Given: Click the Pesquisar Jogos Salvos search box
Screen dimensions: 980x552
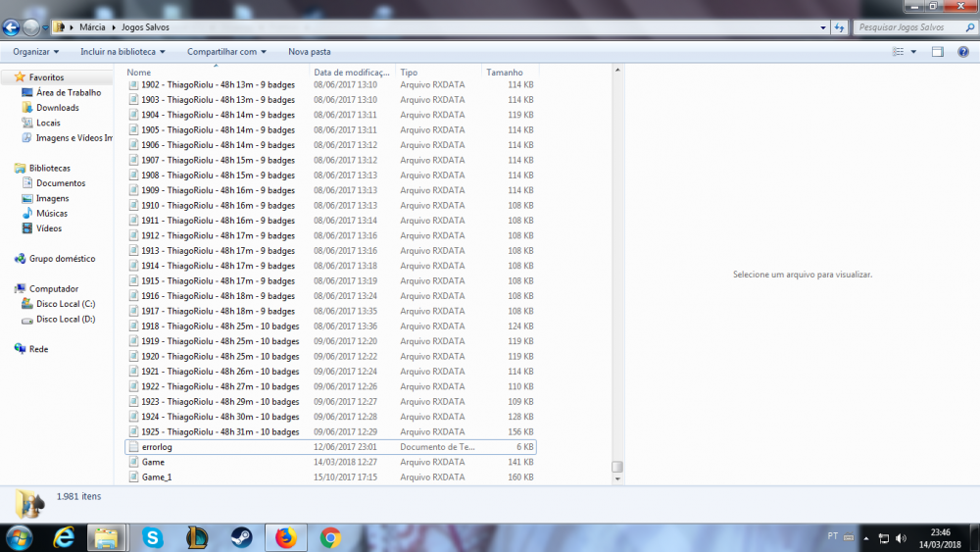Looking at the screenshot, I should (906, 27).
